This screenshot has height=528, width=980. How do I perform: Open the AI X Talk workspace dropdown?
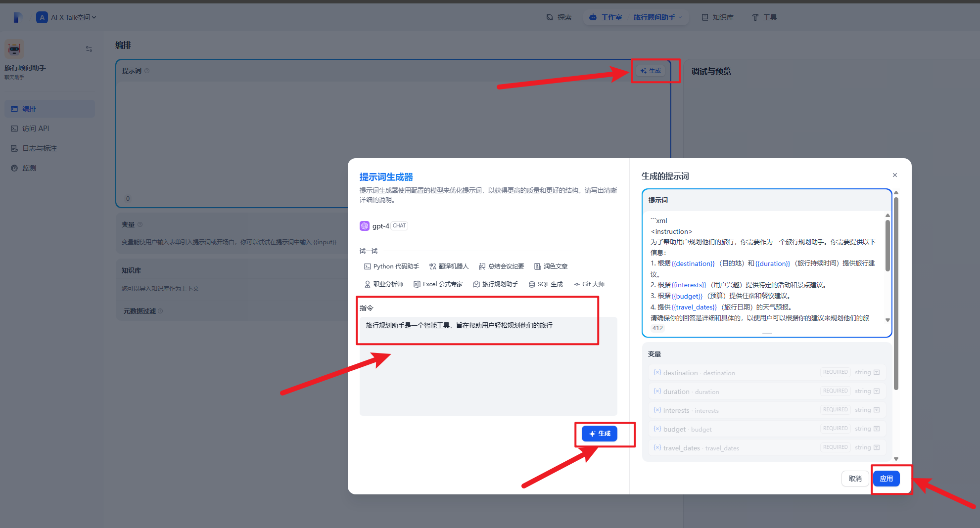click(67, 17)
